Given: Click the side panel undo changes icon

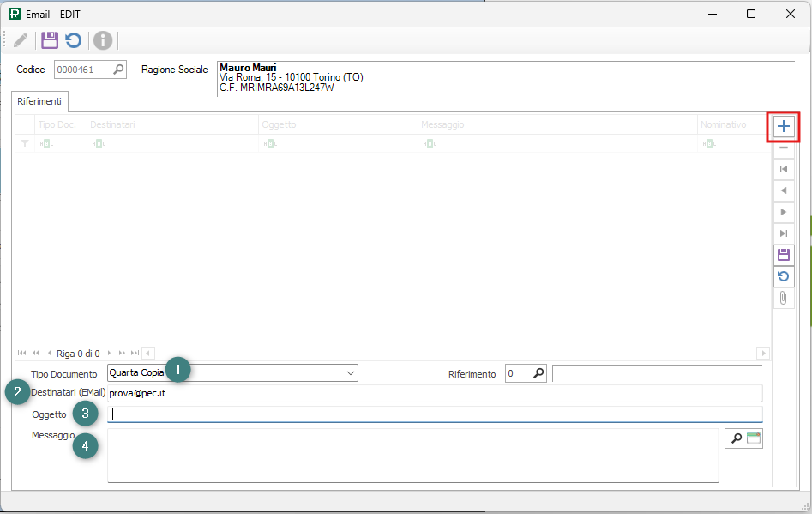Looking at the screenshot, I should pos(783,276).
